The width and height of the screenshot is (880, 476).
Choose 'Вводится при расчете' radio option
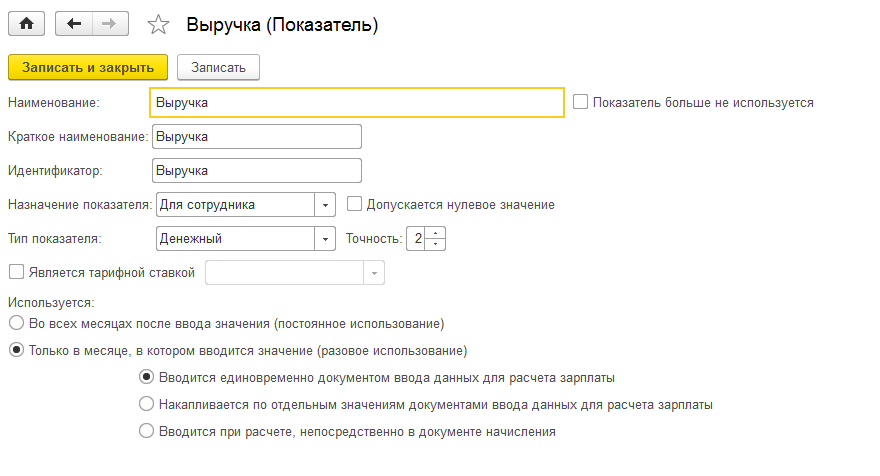point(147,432)
